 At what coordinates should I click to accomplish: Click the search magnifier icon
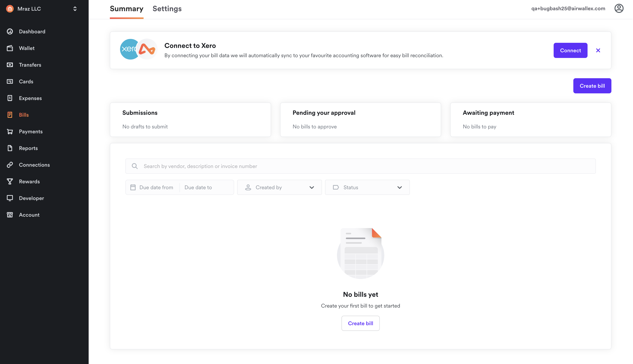(x=135, y=166)
